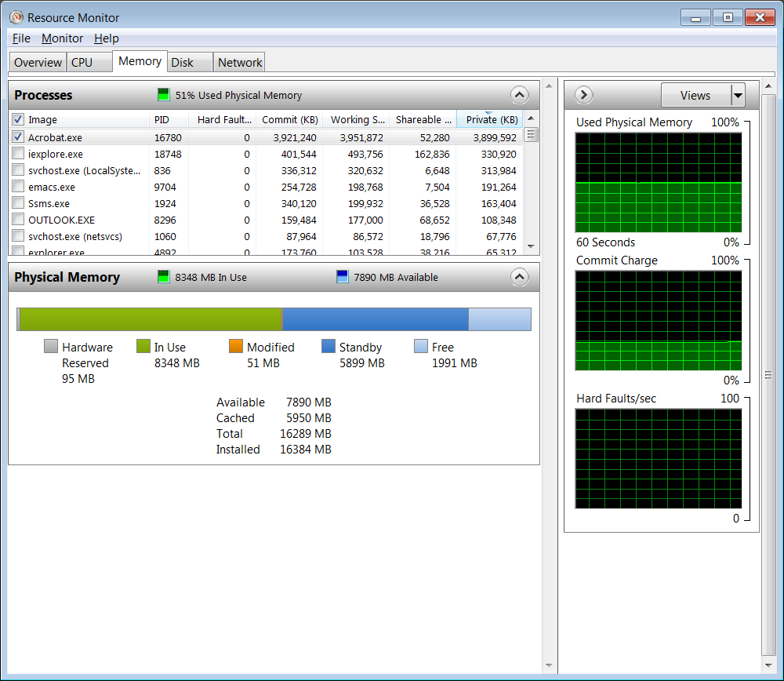Select the emacs.exe process name
This screenshot has width=784, height=681.
pos(52,188)
